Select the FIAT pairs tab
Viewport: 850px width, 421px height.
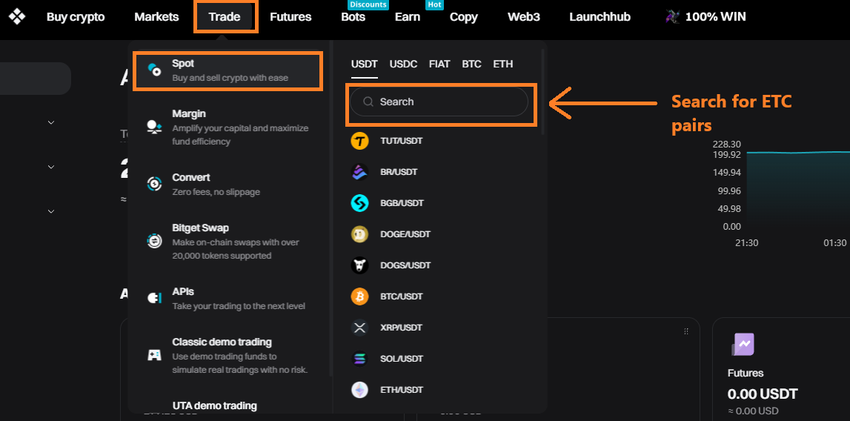pos(439,64)
